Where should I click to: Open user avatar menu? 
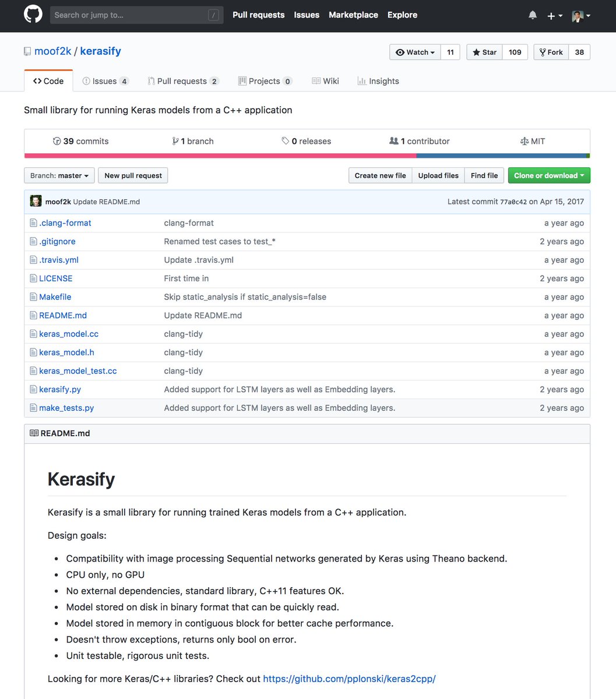(x=581, y=16)
